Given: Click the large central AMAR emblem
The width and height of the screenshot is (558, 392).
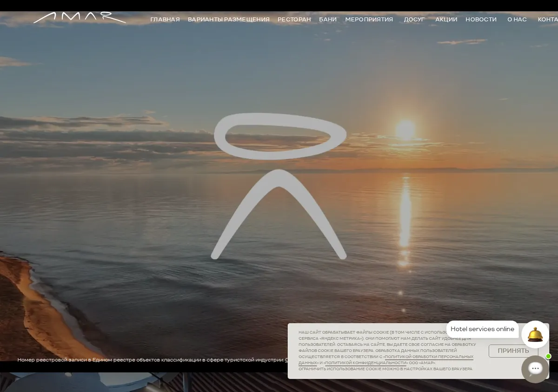Looking at the screenshot, I should [279, 186].
